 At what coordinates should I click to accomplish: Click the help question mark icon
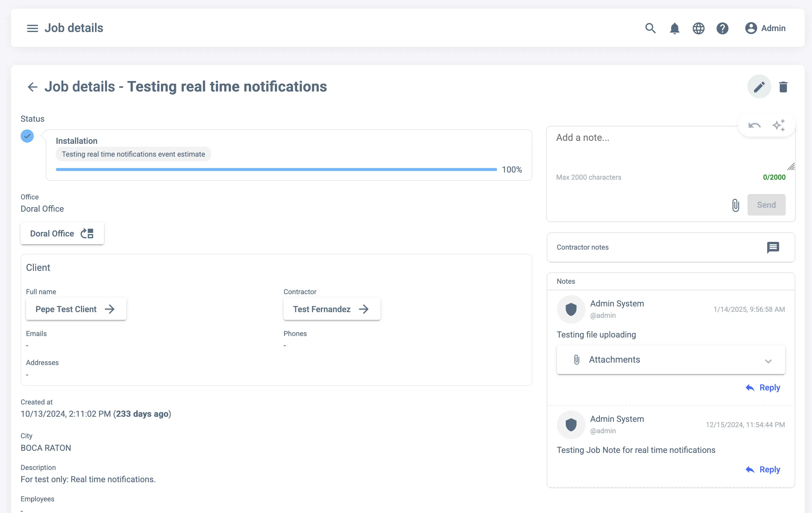722,28
